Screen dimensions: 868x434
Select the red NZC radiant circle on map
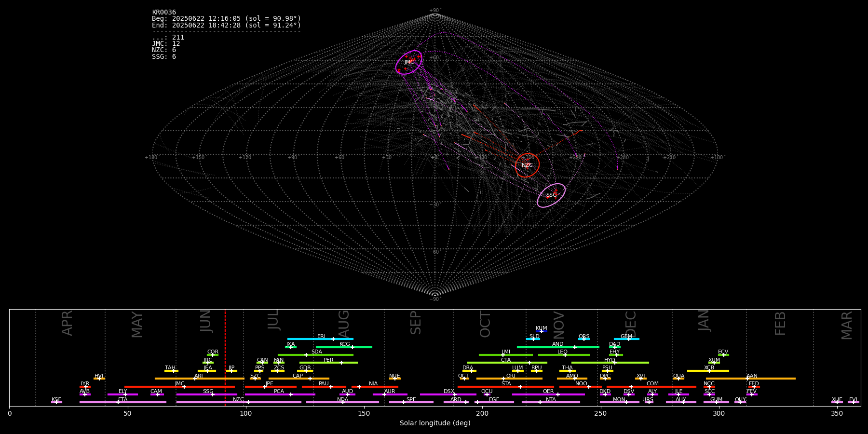[527, 165]
